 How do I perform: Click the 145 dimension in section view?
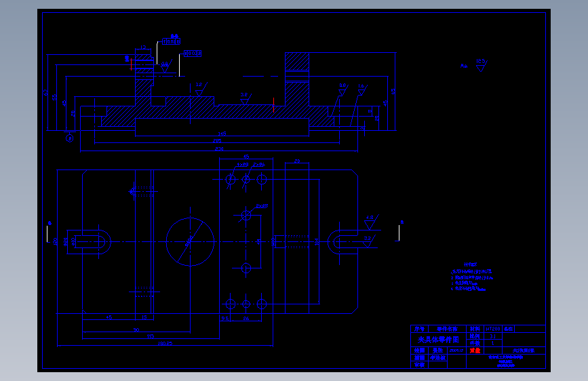point(222,134)
